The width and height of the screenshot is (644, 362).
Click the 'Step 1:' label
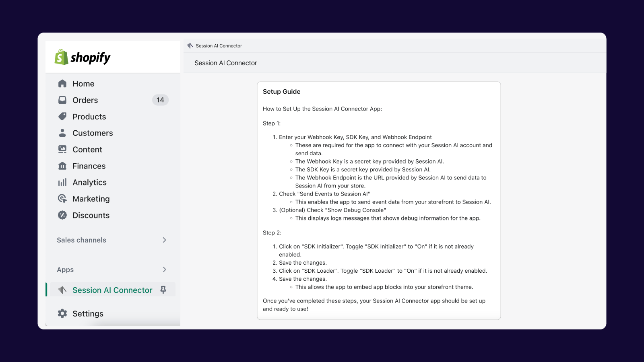[x=272, y=123]
